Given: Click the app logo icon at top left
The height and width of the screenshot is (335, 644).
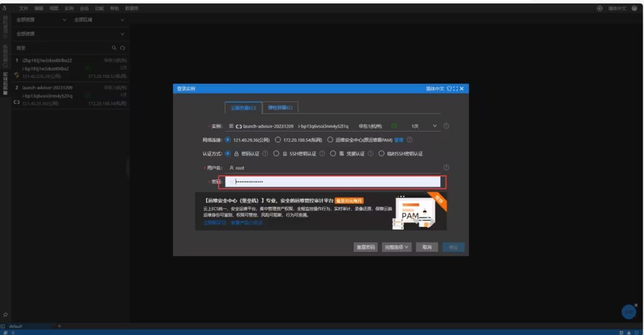Looking at the screenshot, I should click(x=4, y=8).
